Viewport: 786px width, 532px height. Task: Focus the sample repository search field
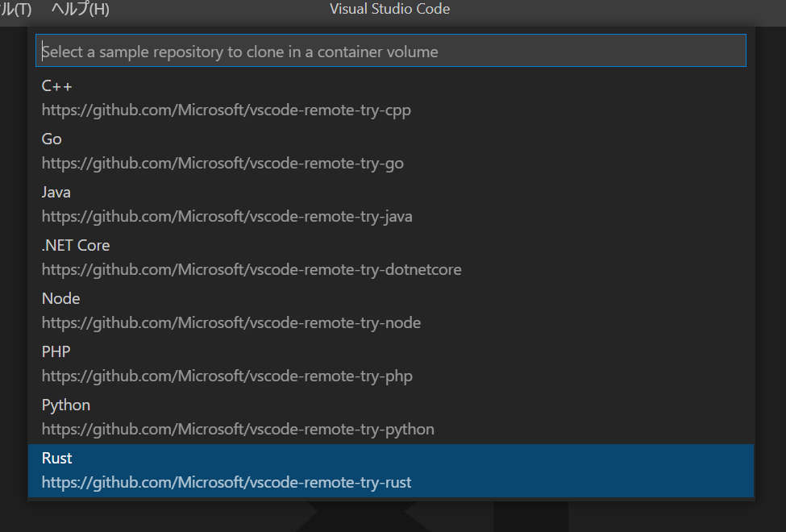click(391, 51)
